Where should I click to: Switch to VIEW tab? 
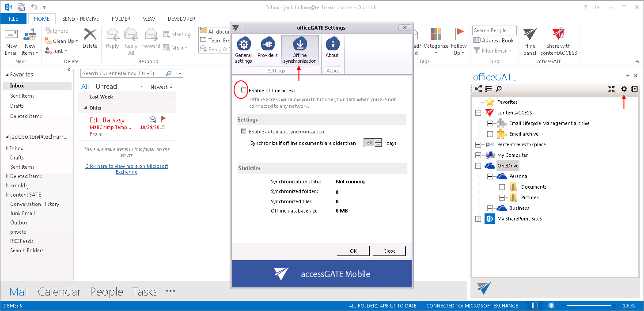tap(149, 19)
